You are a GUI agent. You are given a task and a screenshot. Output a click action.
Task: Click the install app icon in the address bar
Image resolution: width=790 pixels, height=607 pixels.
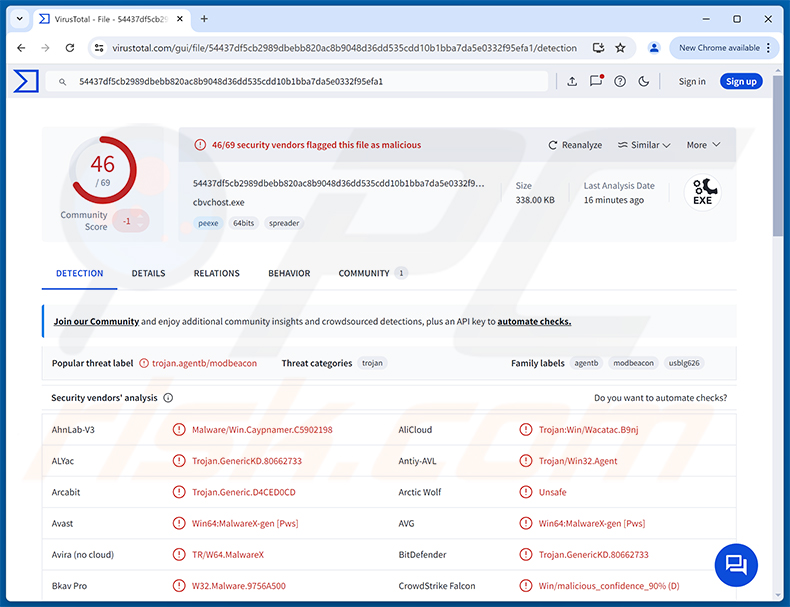coord(598,48)
